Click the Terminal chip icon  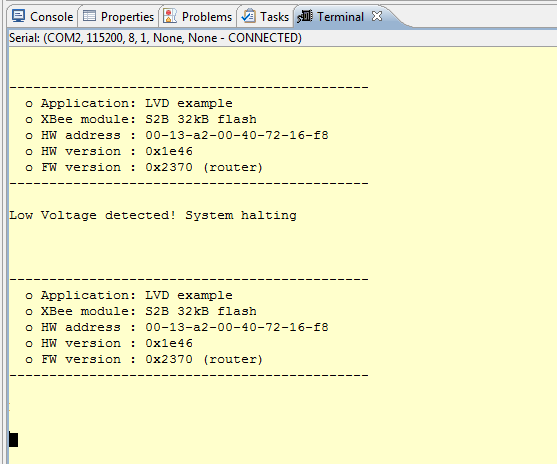[x=305, y=16]
